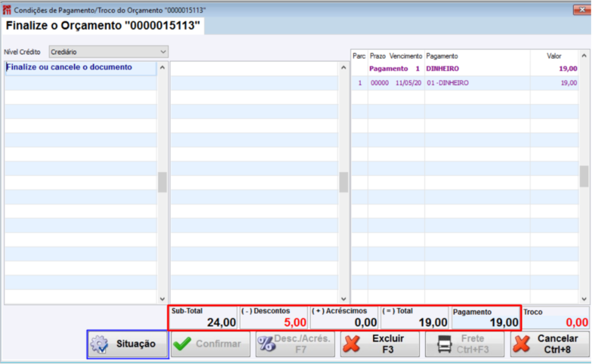This screenshot has height=364, width=604.
Task: Click the Pagamento column header
Action: point(442,56)
